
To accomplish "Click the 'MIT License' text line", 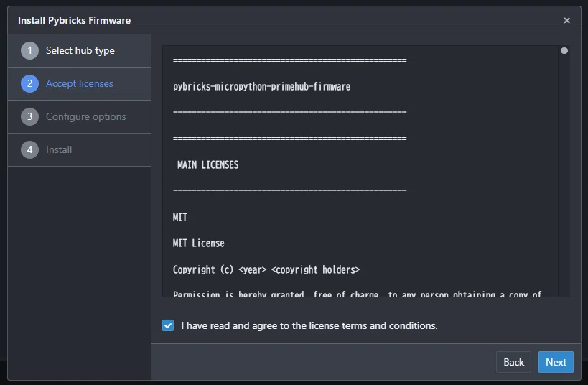I will point(198,243).
